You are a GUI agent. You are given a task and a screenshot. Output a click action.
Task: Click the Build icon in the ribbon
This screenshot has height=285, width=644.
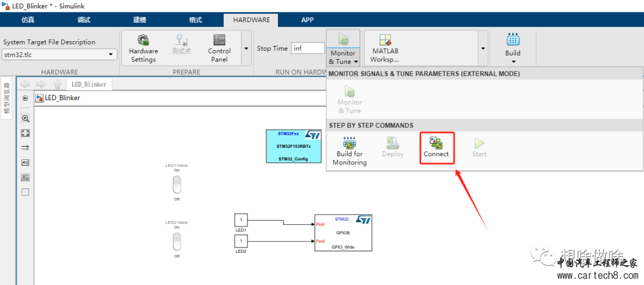[x=513, y=39]
